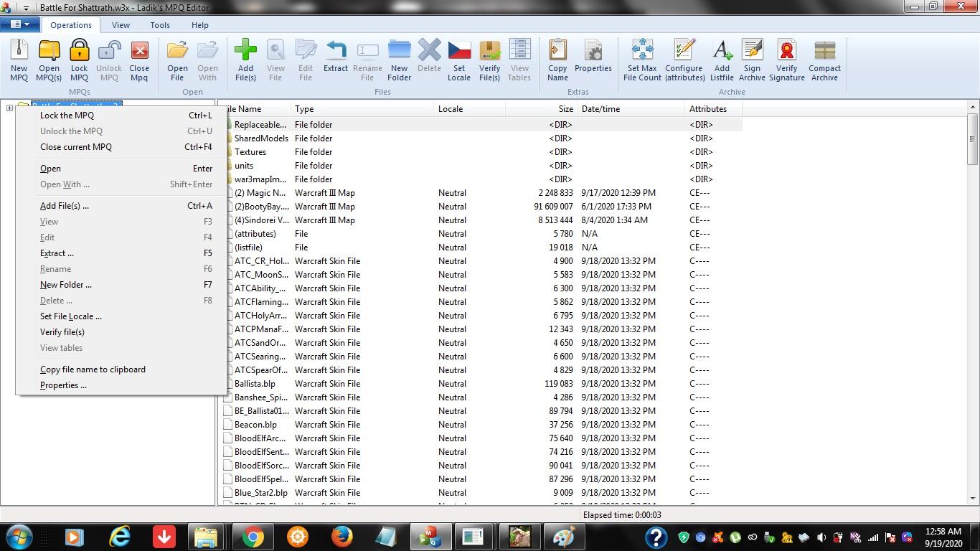Open Internet Explorer from the taskbar
This screenshot has height=551, width=980.
[x=119, y=537]
